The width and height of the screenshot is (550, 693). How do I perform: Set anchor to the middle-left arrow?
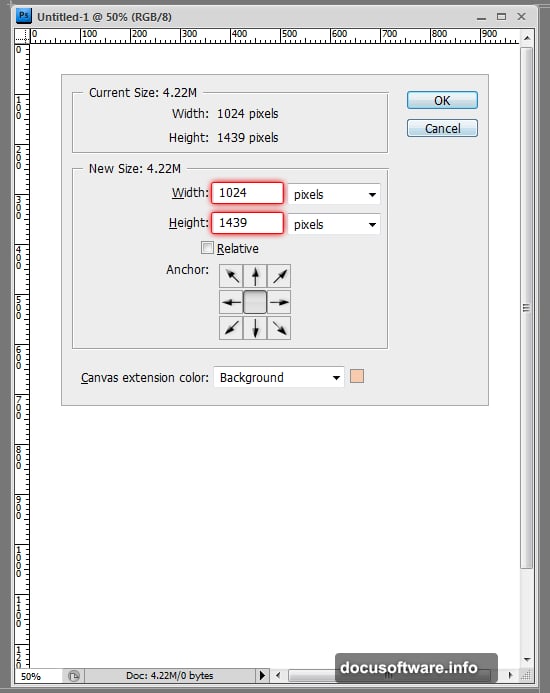tap(231, 302)
